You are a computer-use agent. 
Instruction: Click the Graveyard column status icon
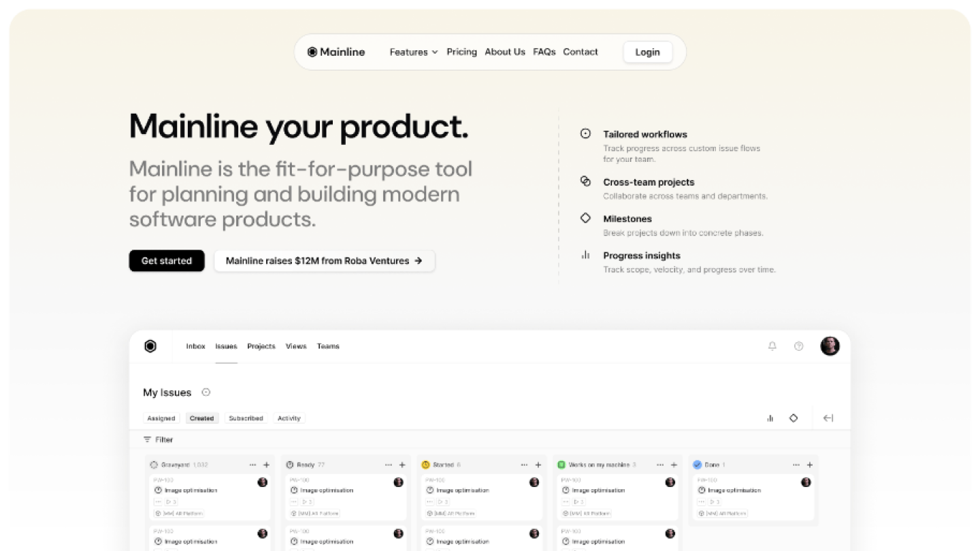154,465
